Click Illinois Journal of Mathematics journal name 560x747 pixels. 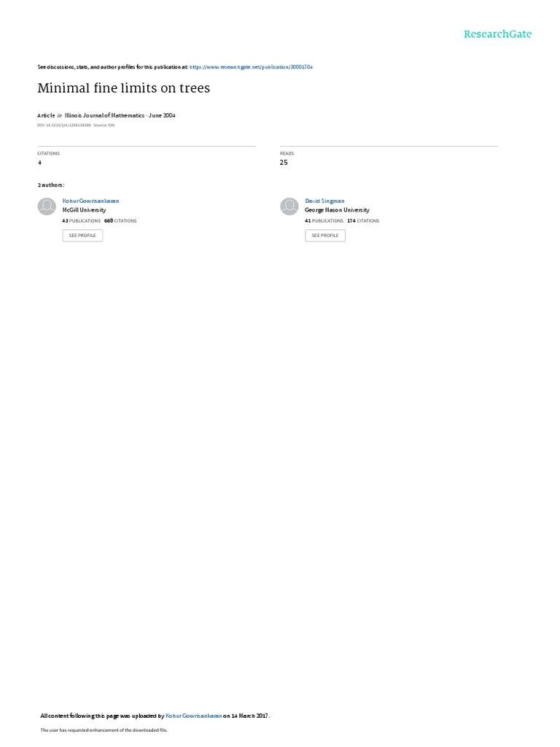(104, 115)
